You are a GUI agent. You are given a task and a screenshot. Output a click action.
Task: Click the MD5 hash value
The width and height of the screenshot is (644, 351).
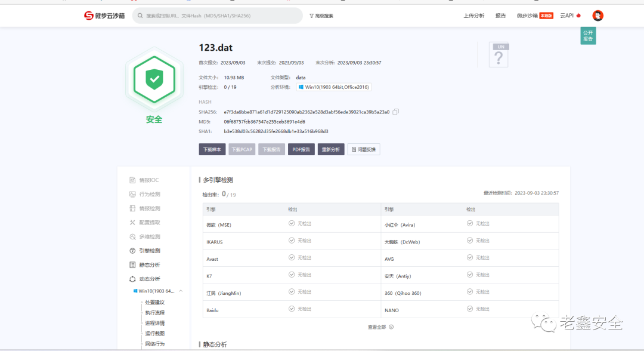point(265,122)
